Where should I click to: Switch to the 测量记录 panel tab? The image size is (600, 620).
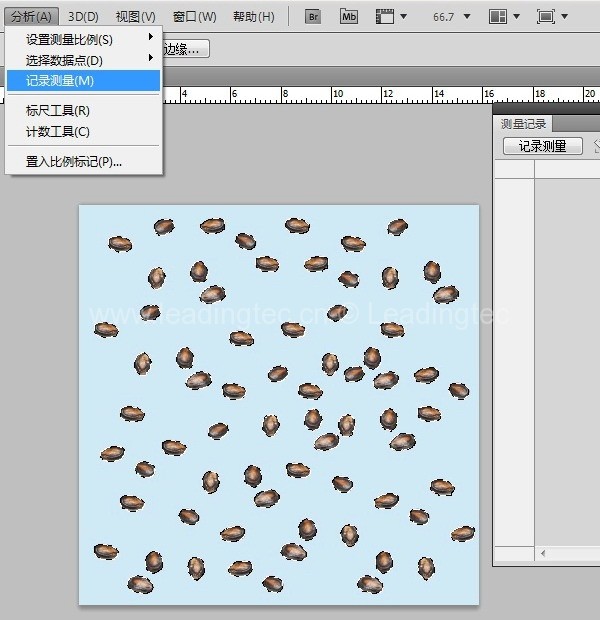[524, 124]
